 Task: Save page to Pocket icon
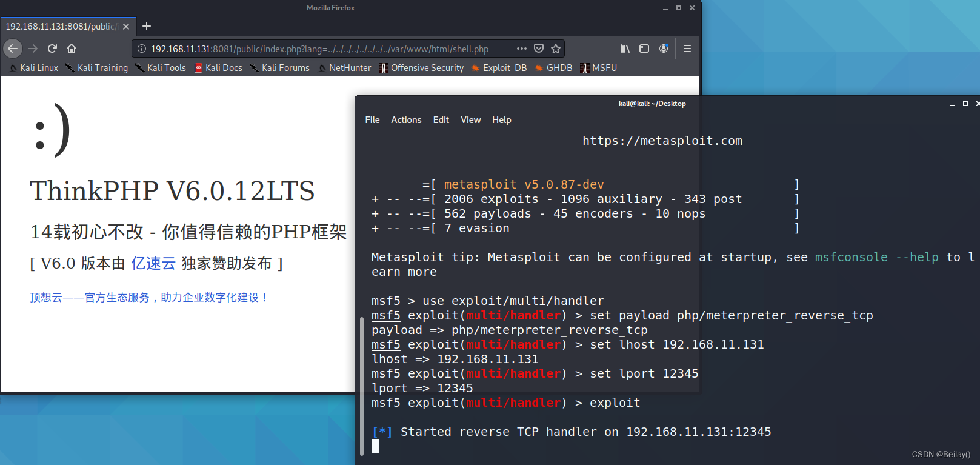tap(539, 49)
